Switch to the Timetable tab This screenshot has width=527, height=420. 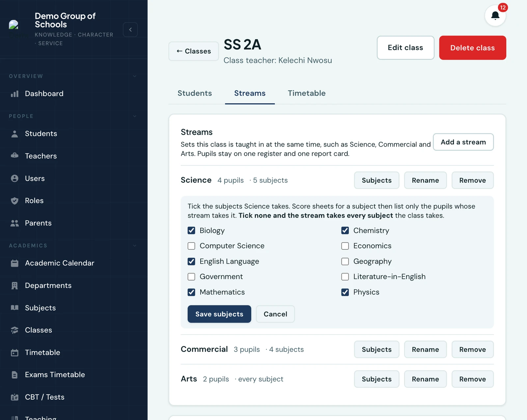click(x=307, y=93)
